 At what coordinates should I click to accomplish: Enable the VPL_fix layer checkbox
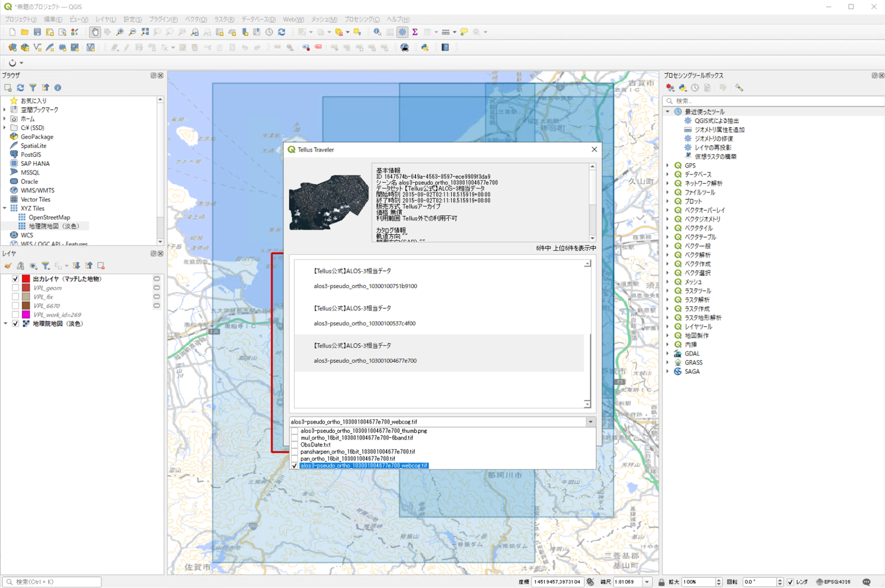(15, 297)
